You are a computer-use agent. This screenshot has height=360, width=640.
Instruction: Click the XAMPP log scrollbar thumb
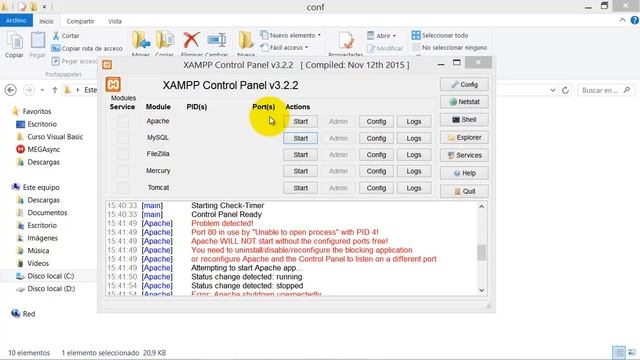(482, 252)
